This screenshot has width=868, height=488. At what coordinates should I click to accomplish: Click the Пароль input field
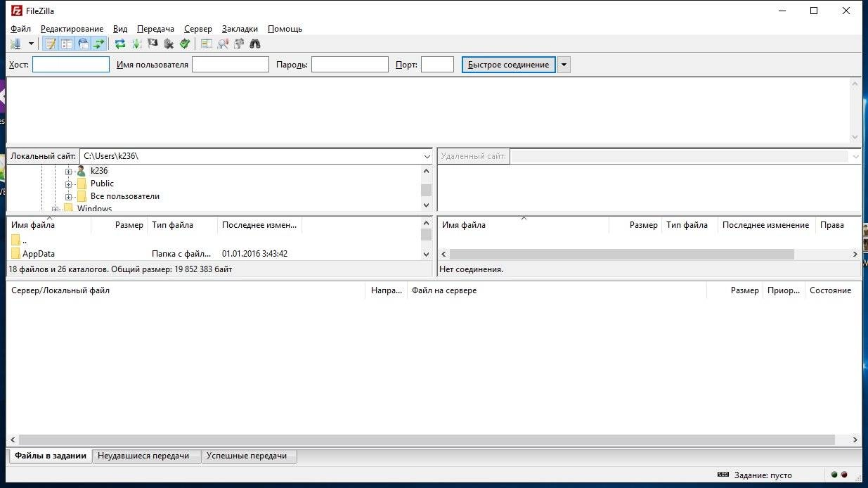[350, 65]
